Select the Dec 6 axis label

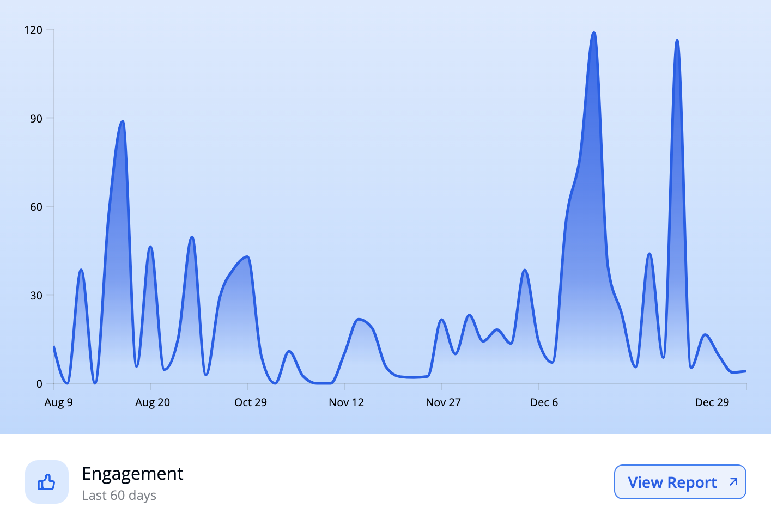pyautogui.click(x=544, y=402)
